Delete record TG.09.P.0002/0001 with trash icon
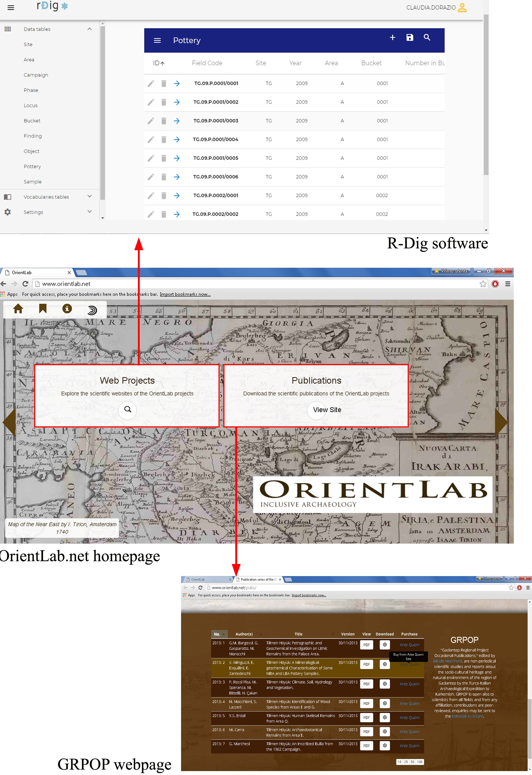532x775 pixels. (164, 195)
